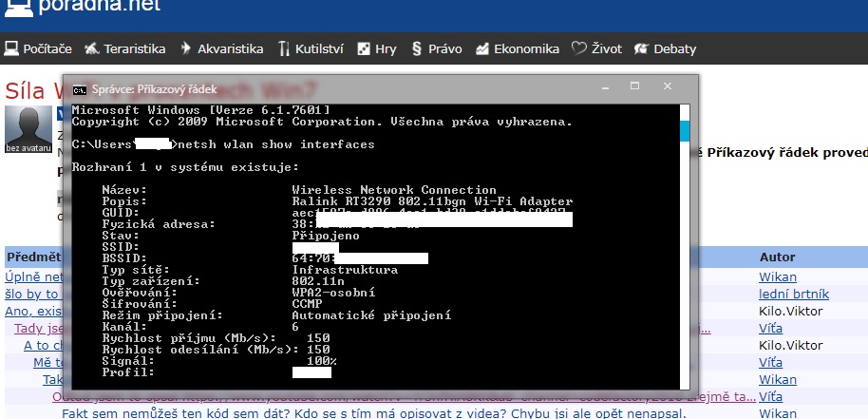Click the 'CCMP' encryption value

308,304
